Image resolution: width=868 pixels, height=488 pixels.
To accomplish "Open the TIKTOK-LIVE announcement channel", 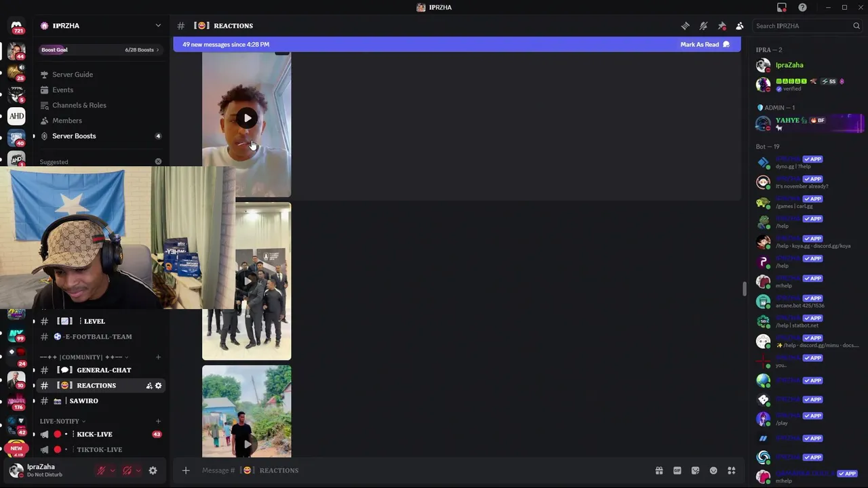I will (99, 450).
